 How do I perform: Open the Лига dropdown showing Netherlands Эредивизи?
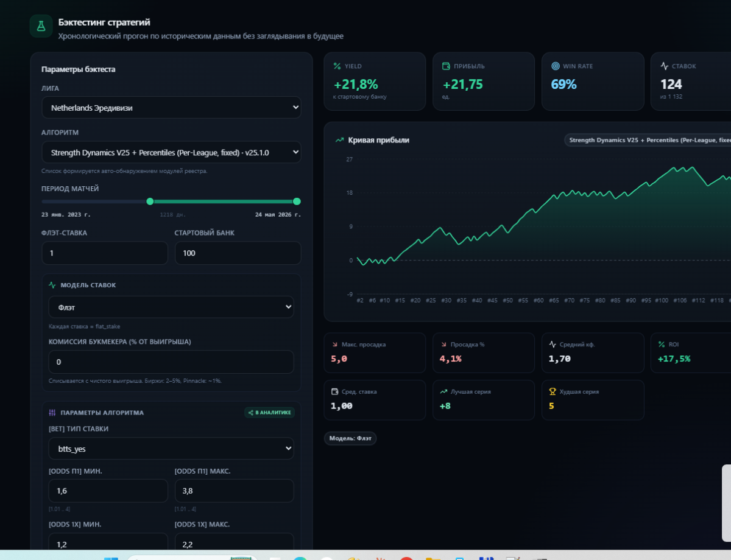tap(171, 107)
